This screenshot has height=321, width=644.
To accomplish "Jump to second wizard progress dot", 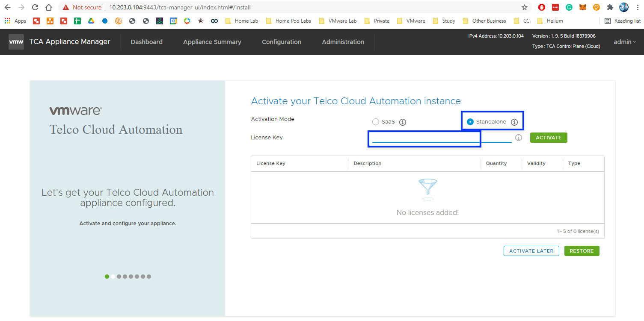I will [113, 277].
